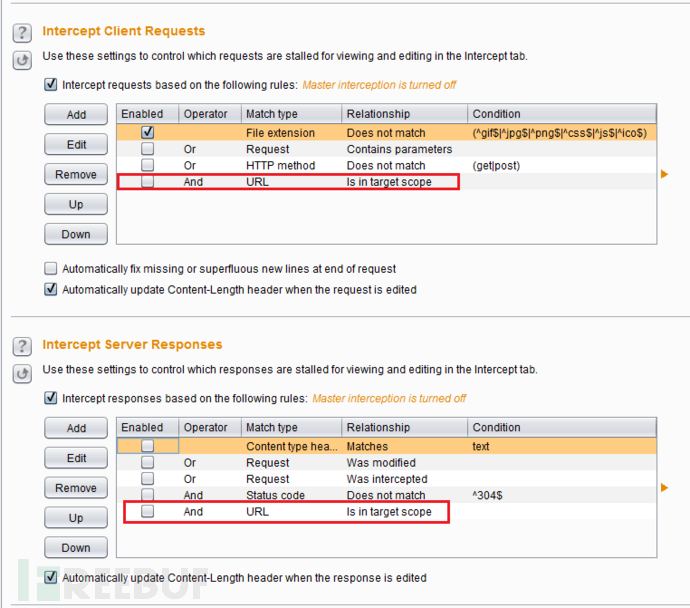The width and height of the screenshot is (690, 608).
Task: Open help for Intercept Client Requests
Action: click(22, 33)
